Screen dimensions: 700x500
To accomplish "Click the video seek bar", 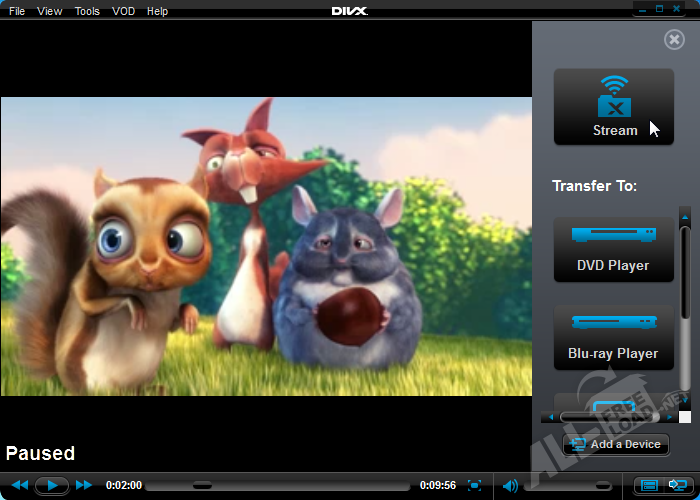I will coord(280,486).
